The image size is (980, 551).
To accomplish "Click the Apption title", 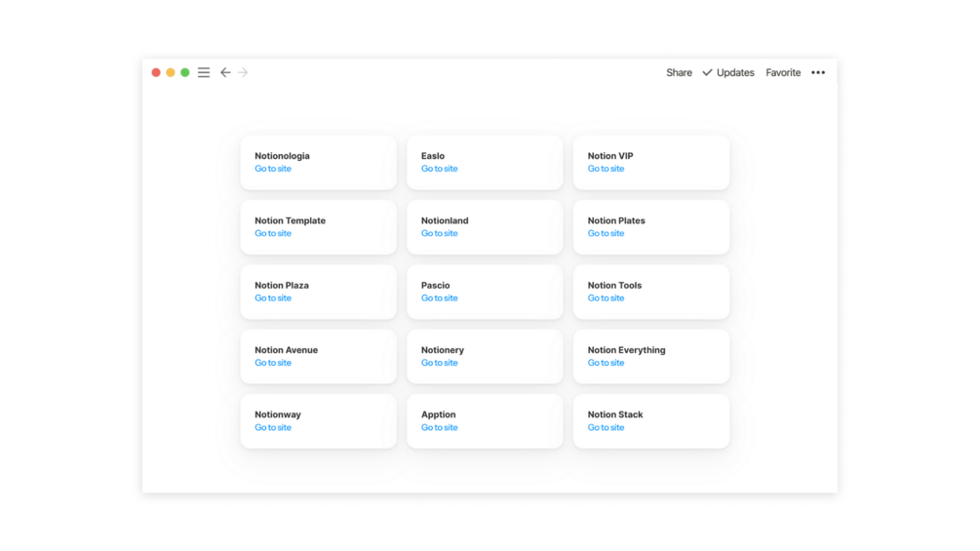I will 438,414.
